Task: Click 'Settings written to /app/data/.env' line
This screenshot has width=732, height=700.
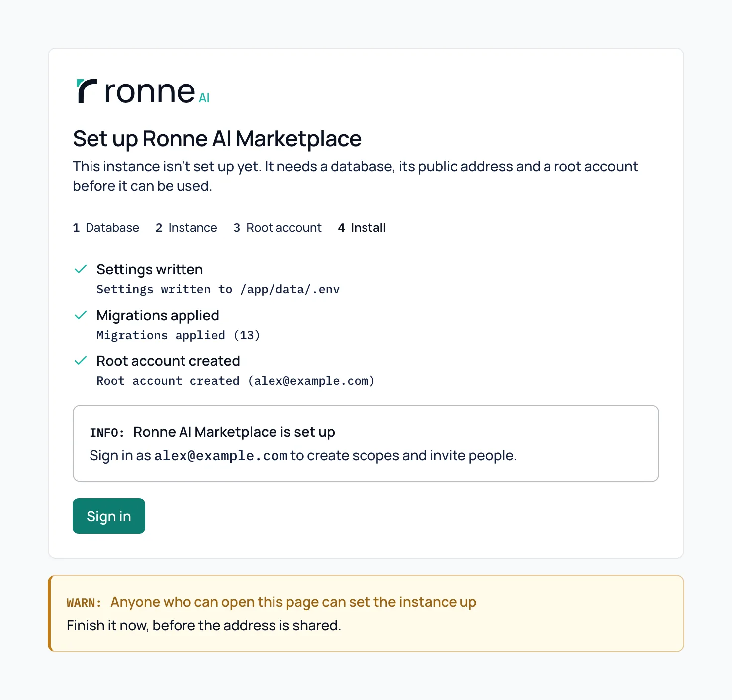Action: tap(218, 289)
